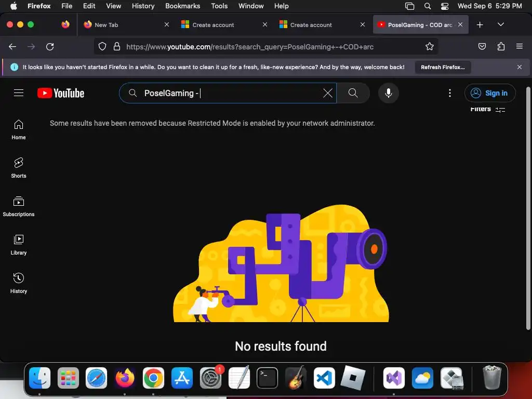The width and height of the screenshot is (532, 399).
Task: Open YouTube settings three-dot menu
Action: click(450, 93)
